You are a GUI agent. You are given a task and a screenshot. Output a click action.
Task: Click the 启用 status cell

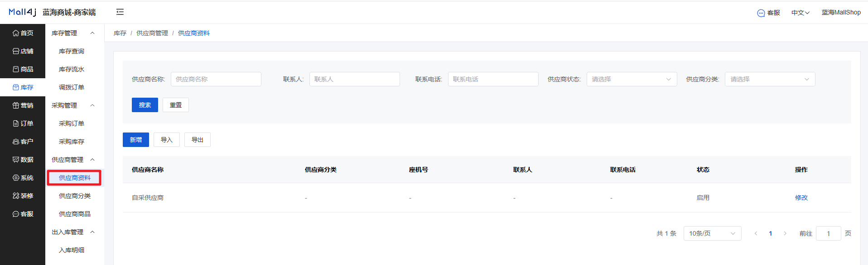[x=703, y=198]
